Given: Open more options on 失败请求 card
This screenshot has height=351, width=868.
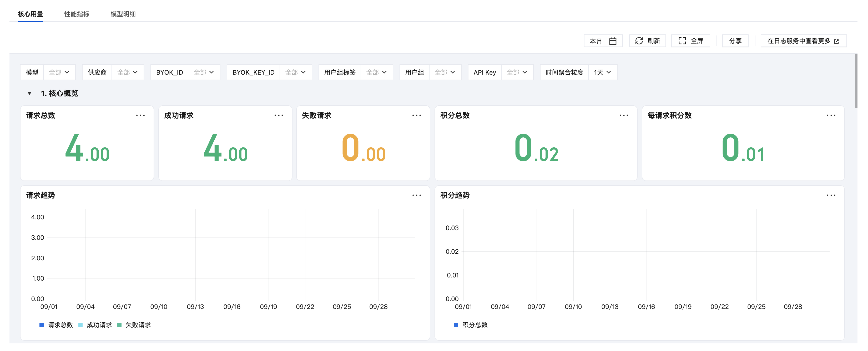Looking at the screenshot, I should pyautogui.click(x=416, y=115).
